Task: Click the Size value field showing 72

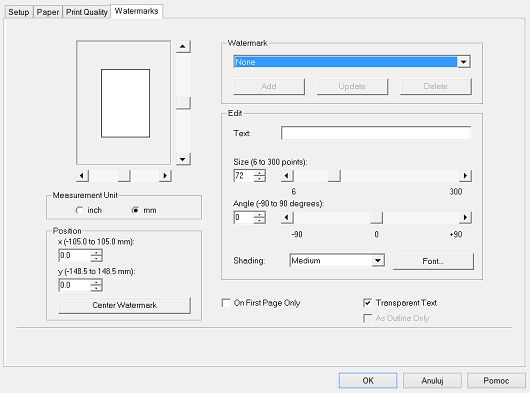Action: (x=243, y=176)
